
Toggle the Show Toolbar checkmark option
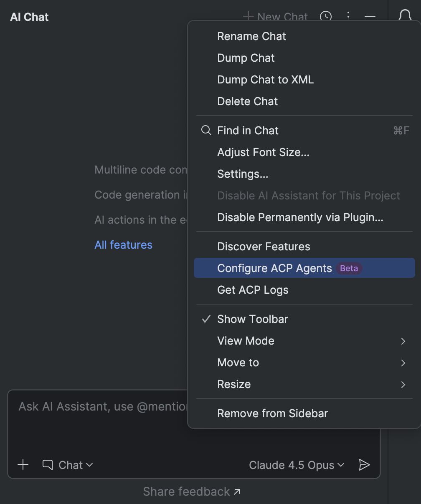pos(252,319)
